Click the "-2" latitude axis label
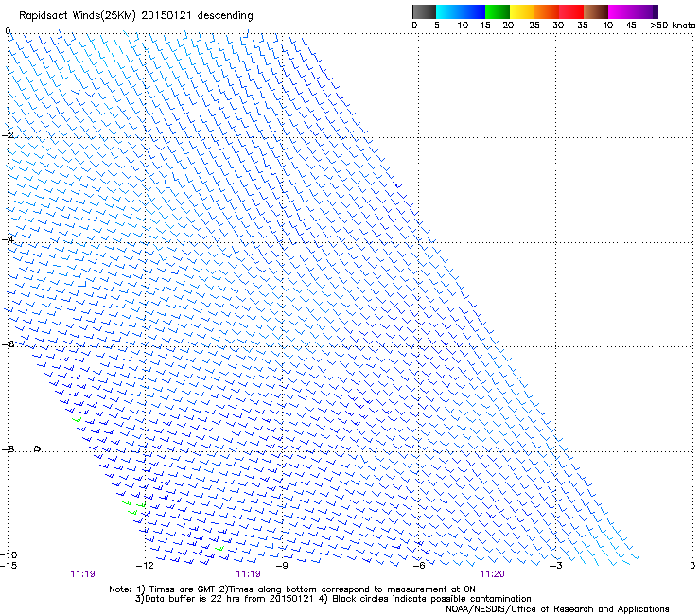 8,135
